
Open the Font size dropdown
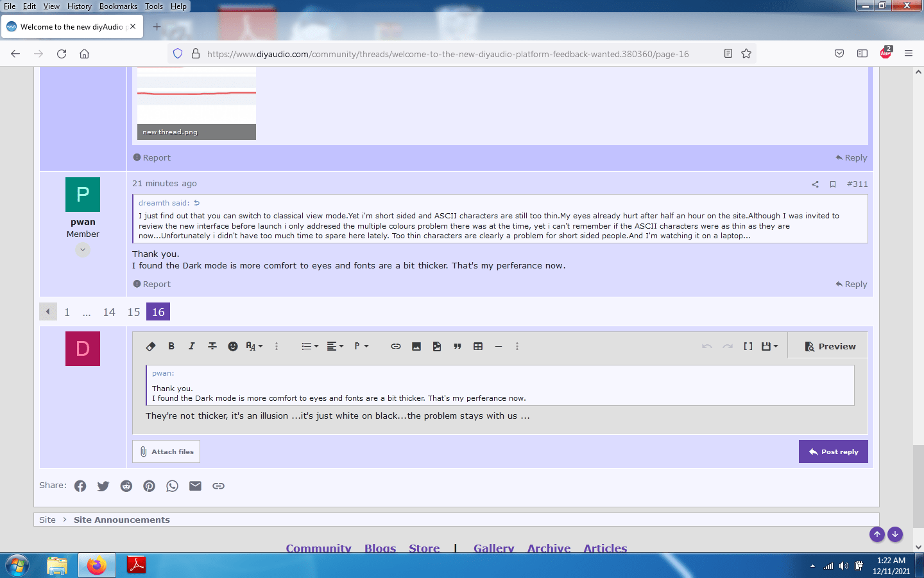(x=254, y=346)
